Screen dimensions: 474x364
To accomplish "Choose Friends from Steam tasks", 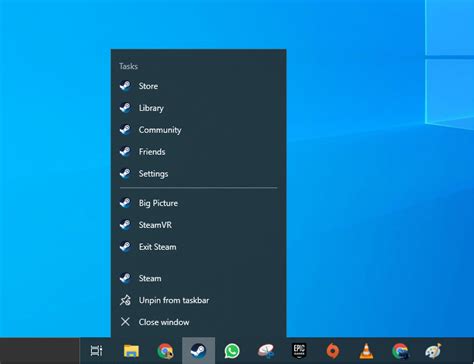I will [x=198, y=152].
